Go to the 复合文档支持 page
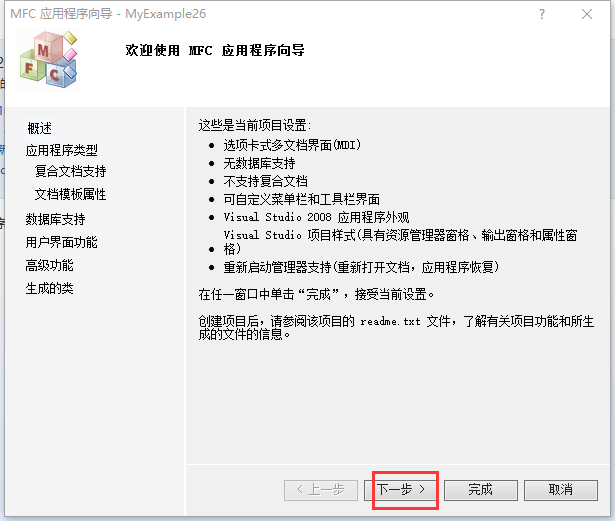 pyautogui.click(x=71, y=171)
